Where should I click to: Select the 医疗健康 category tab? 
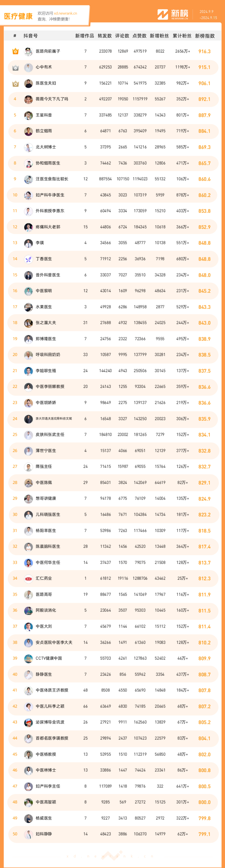pyautogui.click(x=19, y=16)
